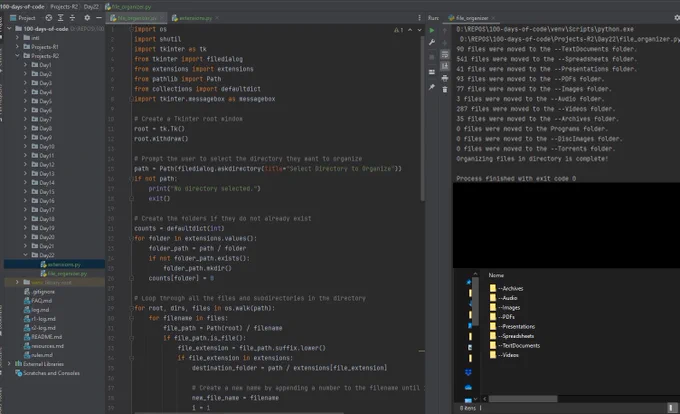The height and width of the screenshot is (414, 680).
Task: Click OneDrive cloud icon in Explorer sidebar
Action: [468, 387]
